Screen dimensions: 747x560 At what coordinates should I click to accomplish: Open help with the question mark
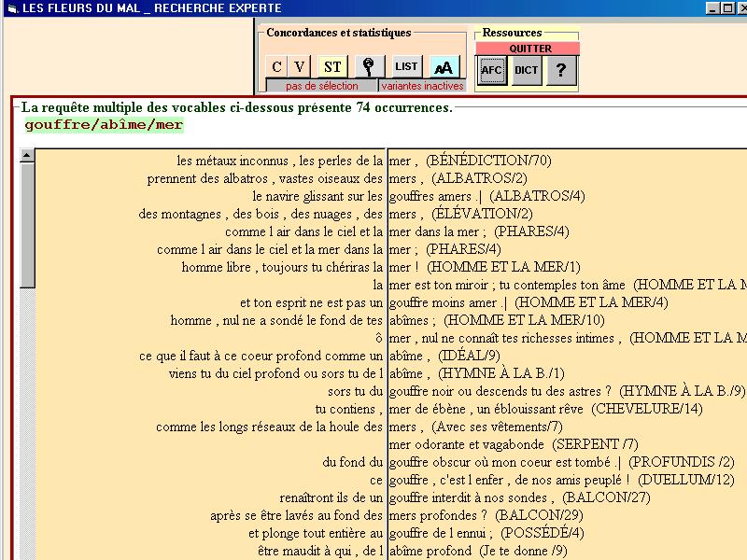click(561, 70)
